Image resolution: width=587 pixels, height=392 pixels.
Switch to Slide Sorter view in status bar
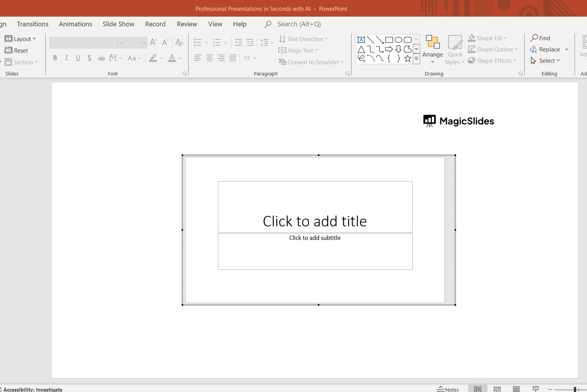497,389
